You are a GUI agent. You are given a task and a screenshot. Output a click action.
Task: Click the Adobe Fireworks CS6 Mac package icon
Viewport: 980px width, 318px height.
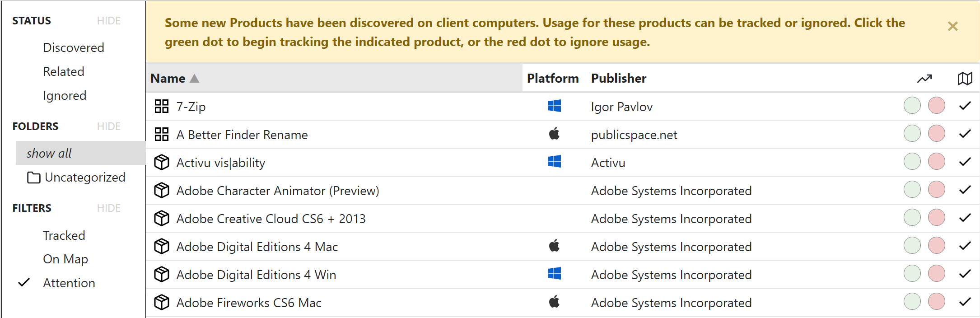click(x=161, y=302)
